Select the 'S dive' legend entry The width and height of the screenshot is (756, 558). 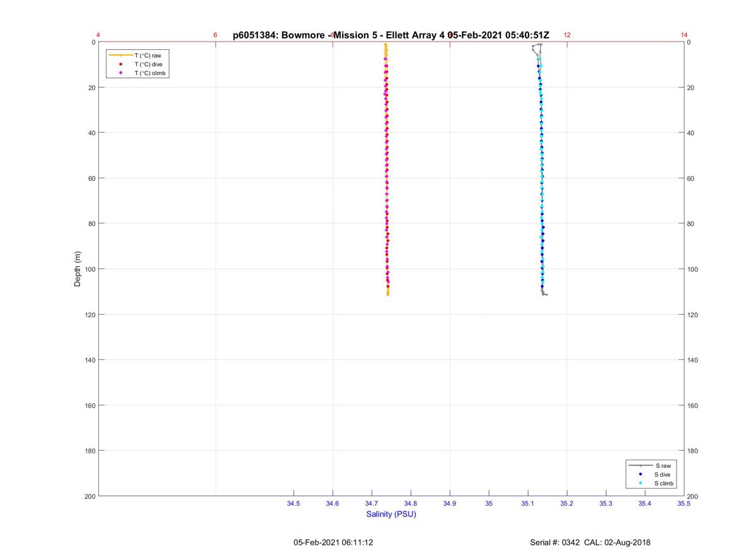coord(663,474)
